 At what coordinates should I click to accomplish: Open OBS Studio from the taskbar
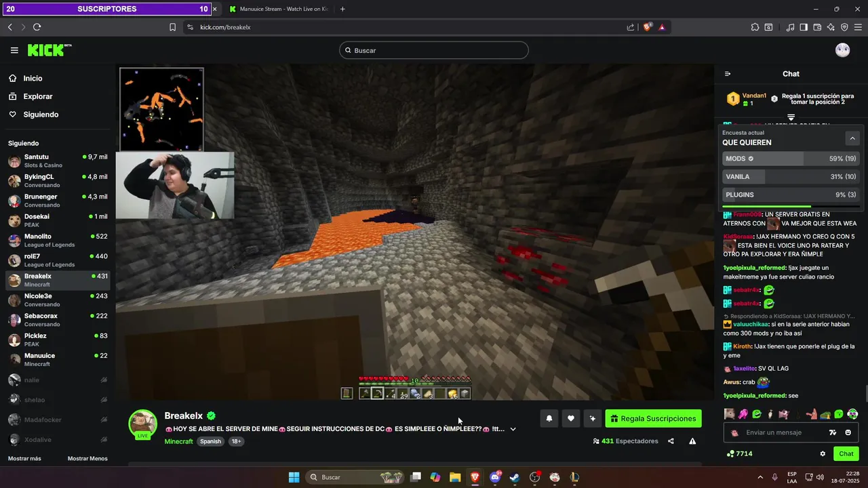[534, 477]
